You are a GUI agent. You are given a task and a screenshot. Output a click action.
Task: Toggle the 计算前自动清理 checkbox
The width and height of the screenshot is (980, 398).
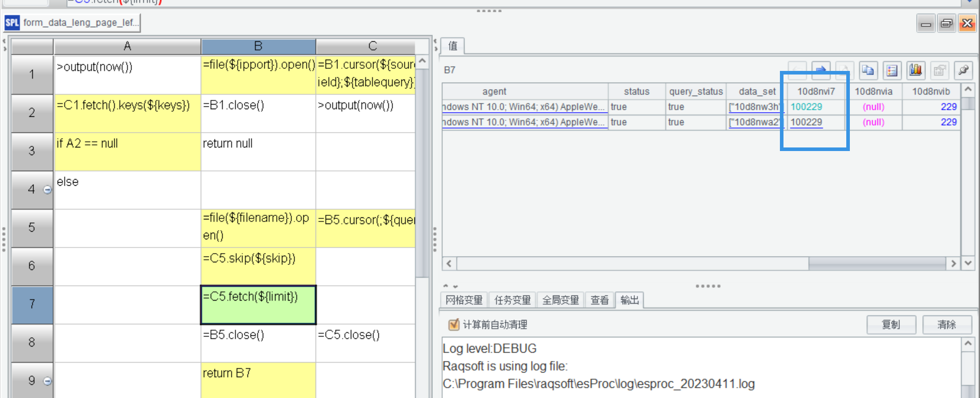coord(453,325)
